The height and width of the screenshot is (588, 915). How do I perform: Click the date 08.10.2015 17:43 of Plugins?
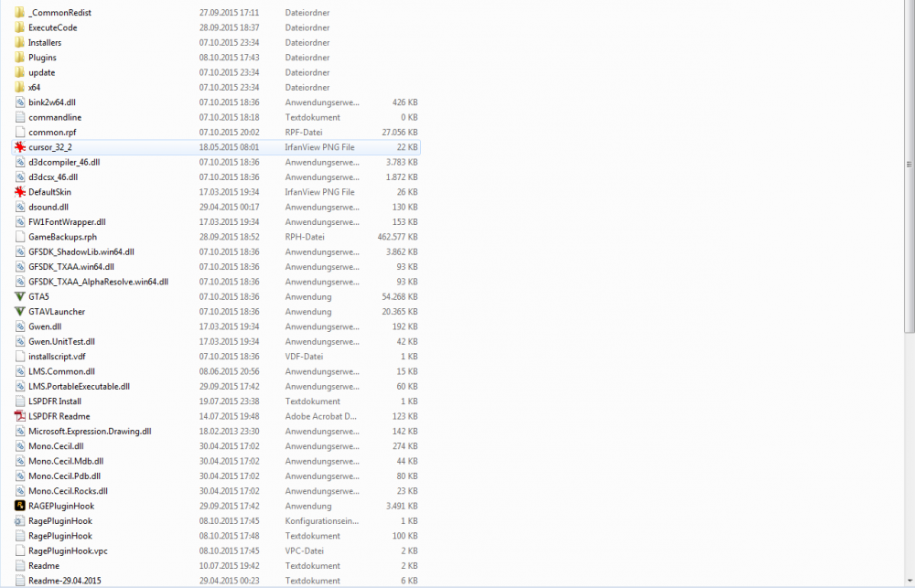230,58
